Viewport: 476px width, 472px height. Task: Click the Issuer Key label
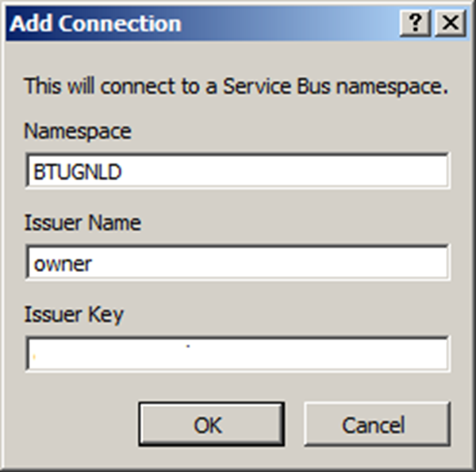click(x=74, y=314)
